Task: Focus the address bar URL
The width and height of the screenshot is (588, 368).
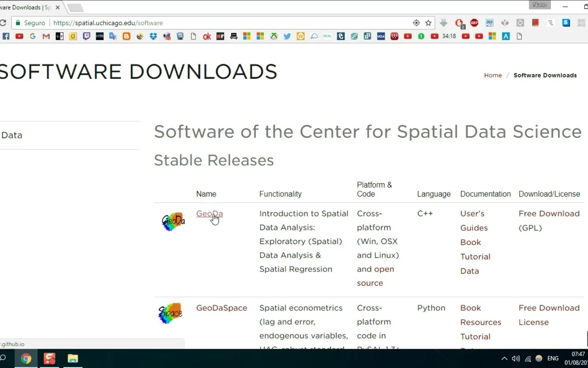Action: 108,23
